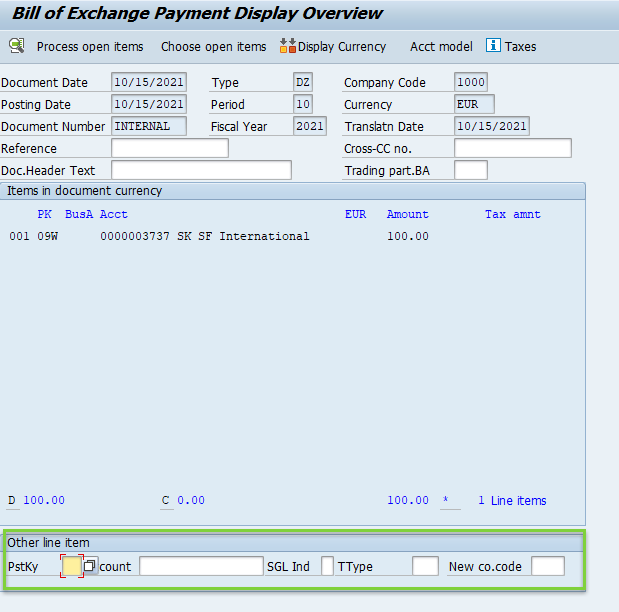This screenshot has width=619, height=612.
Task: Click the Type field DZ
Action: point(303,82)
